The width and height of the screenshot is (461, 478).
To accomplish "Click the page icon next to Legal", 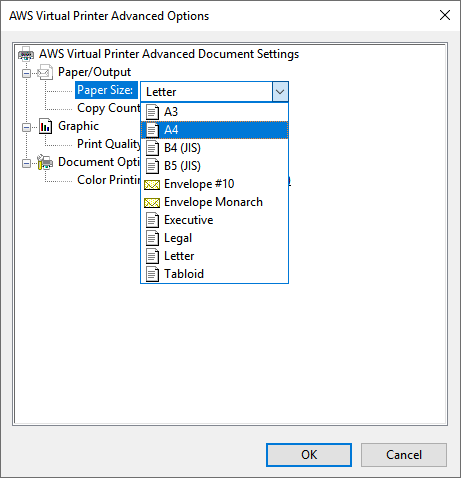I will click(152, 238).
